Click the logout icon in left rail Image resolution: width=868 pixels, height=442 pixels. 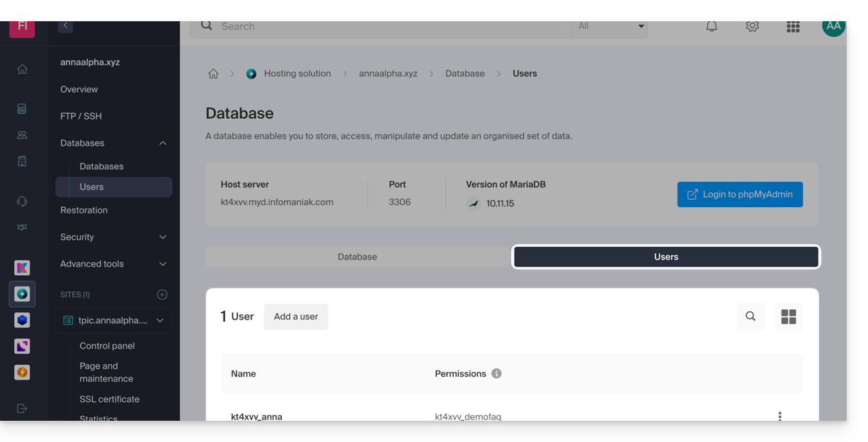point(22,408)
